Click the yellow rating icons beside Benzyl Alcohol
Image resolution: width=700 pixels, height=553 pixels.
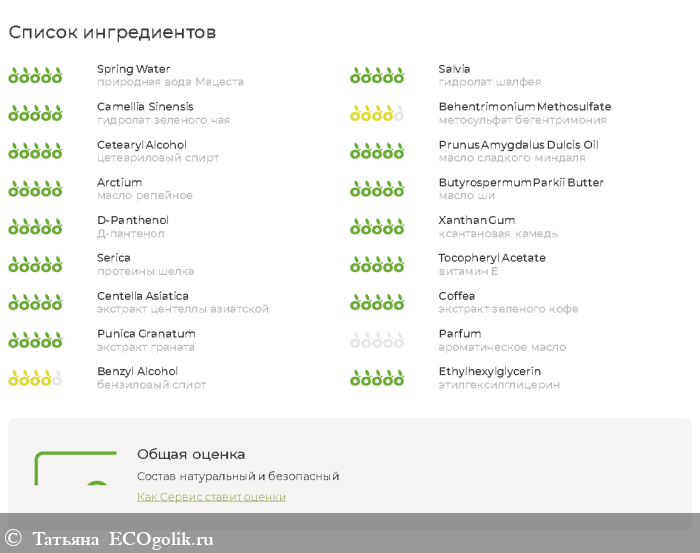click(35, 378)
